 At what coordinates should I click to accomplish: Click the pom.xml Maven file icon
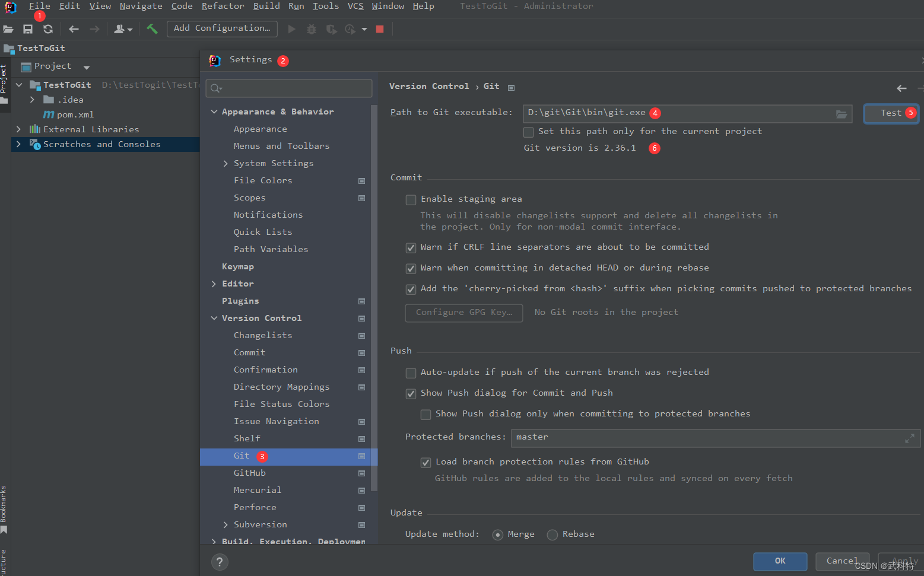tap(49, 114)
